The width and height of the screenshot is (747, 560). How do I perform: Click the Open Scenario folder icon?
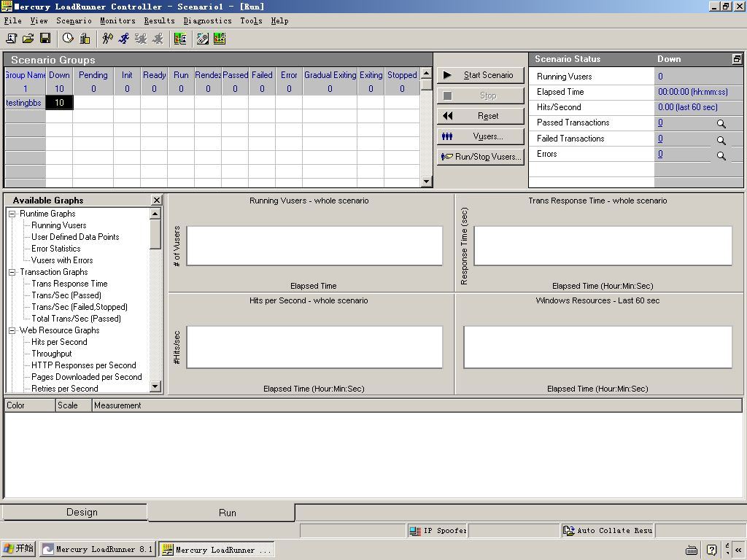[x=28, y=39]
